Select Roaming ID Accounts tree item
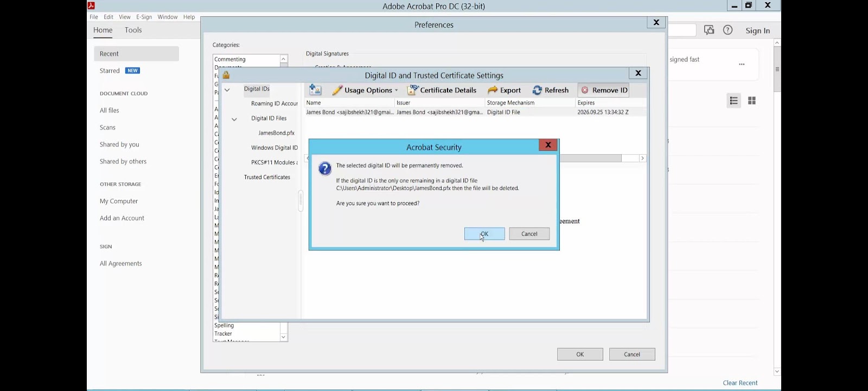 [274, 104]
